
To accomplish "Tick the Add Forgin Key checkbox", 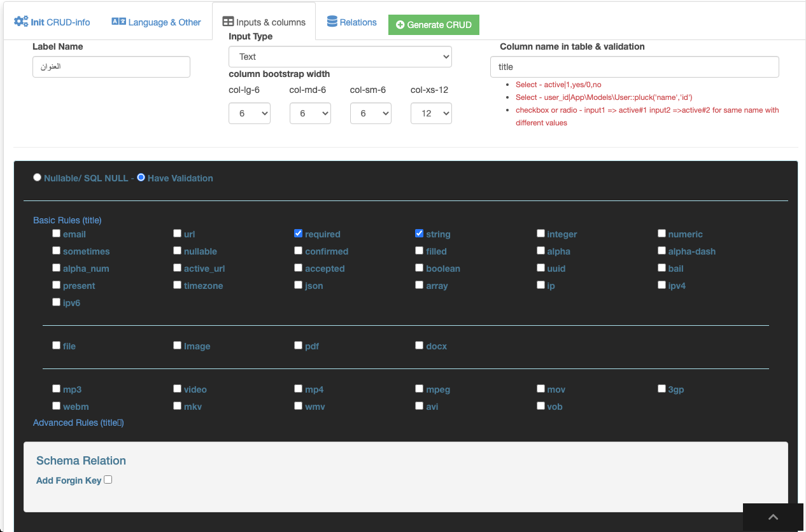I will coord(108,480).
